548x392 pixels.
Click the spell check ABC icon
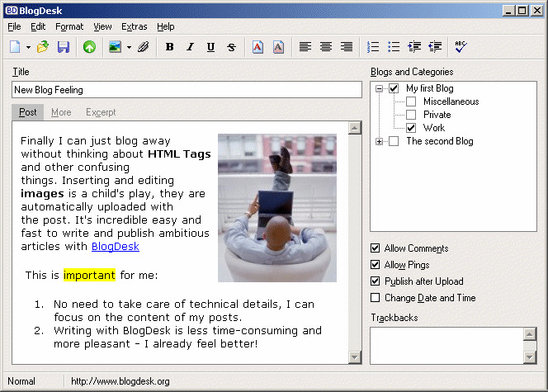point(461,47)
